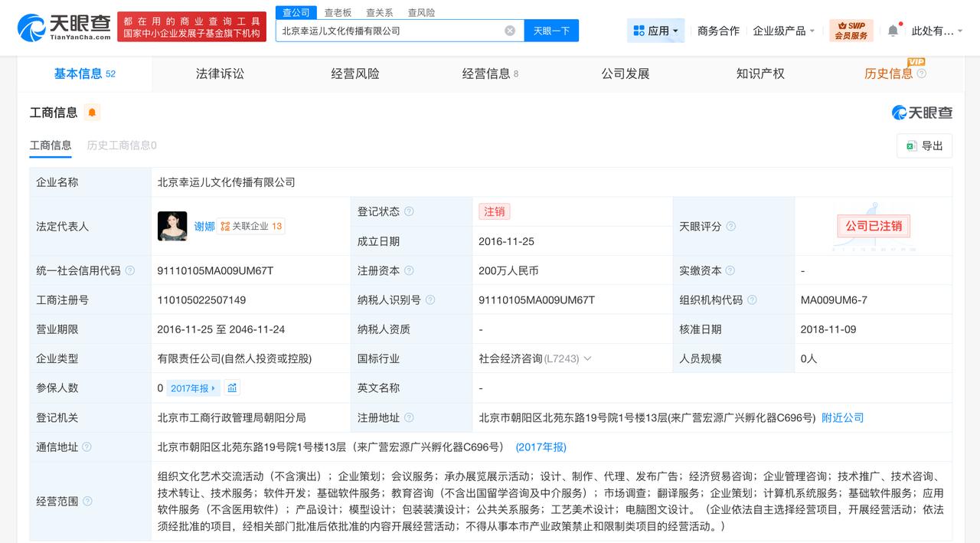Screen dimensions: 980x543
Task: Click approval date 2018-11-09
Action: click(828, 329)
